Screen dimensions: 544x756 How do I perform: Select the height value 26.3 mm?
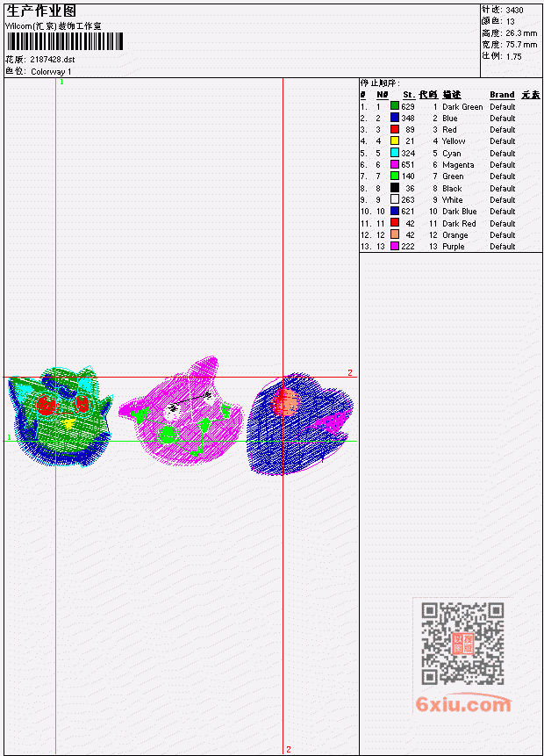coord(521,33)
